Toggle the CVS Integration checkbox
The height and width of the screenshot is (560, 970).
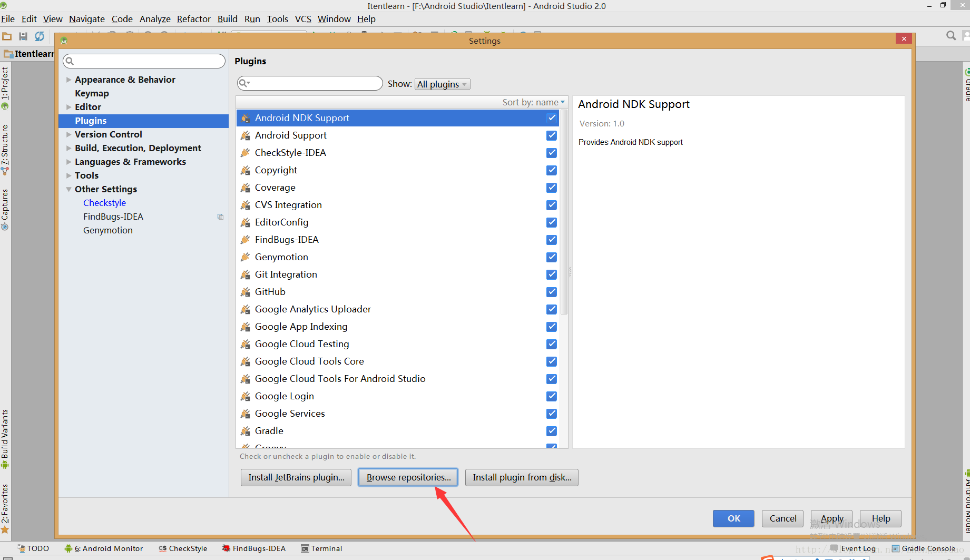(552, 205)
